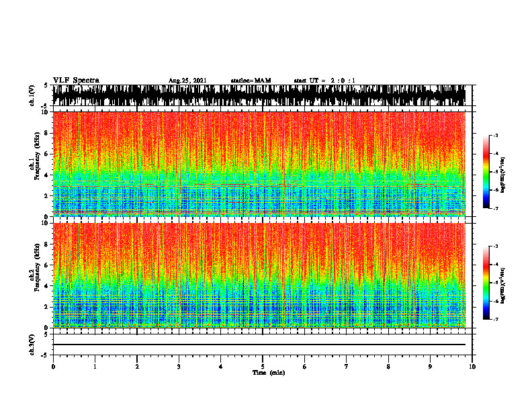532x411 pixels.
Task: Click ch.1 frequency tick label "2"
Action: pos(47,196)
